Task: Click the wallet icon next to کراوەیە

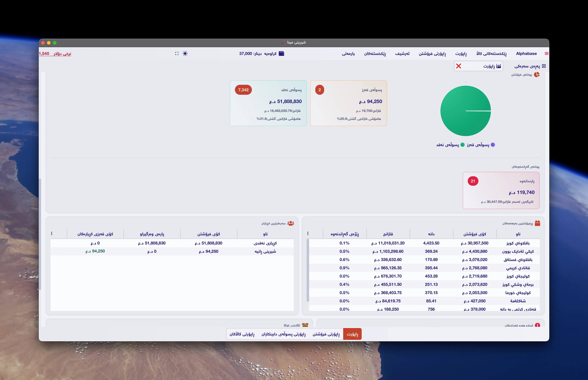Action: [x=281, y=54]
